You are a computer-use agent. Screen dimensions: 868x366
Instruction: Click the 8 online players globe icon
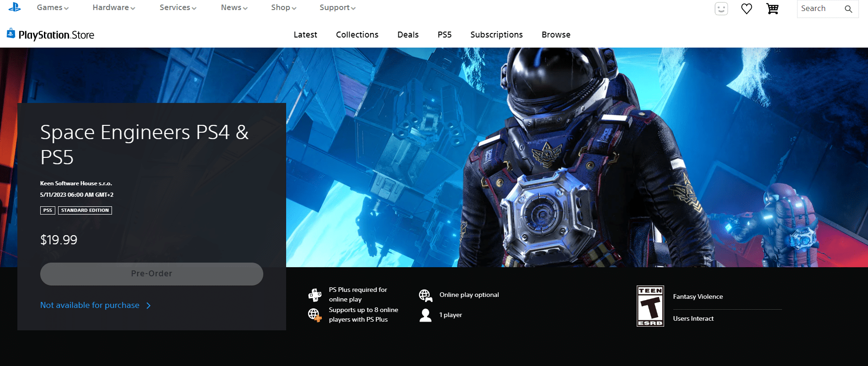(x=314, y=315)
